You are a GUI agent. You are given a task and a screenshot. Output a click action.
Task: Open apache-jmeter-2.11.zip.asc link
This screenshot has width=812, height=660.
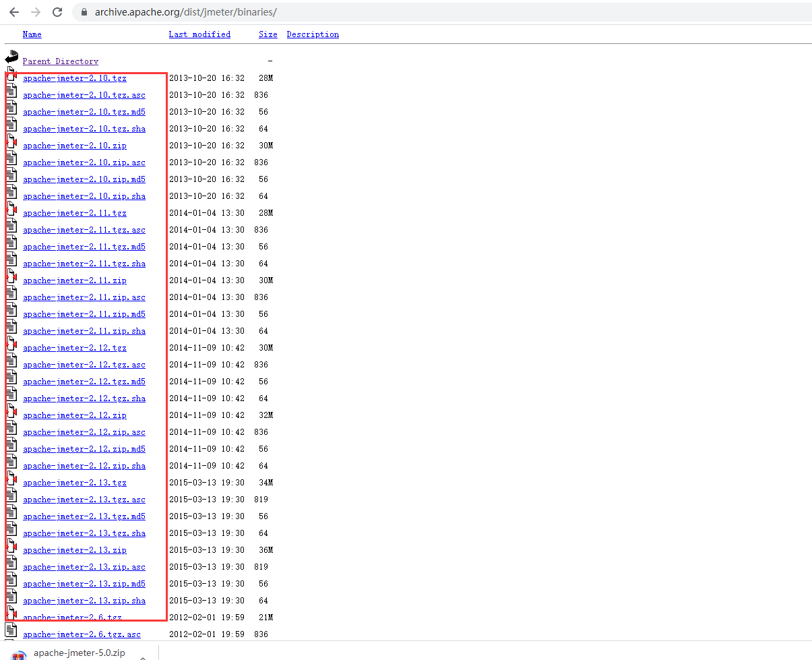click(x=84, y=297)
